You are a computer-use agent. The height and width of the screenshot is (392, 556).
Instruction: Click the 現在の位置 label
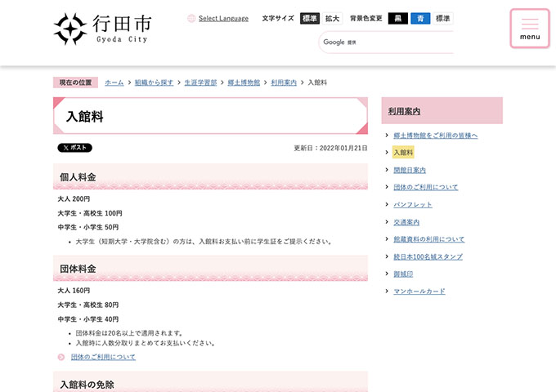pos(75,82)
